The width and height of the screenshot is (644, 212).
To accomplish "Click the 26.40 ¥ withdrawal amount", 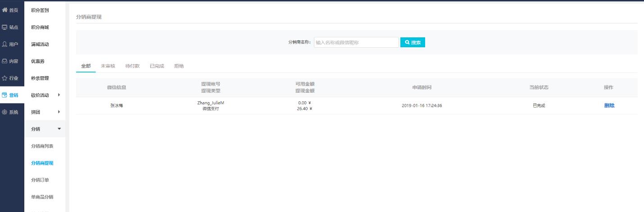I will [304, 108].
